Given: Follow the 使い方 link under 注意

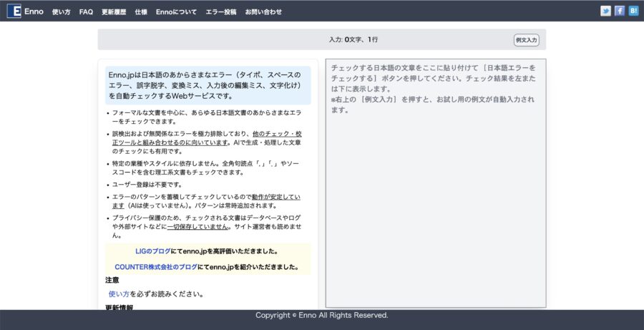Looking at the screenshot, I should pos(119,293).
